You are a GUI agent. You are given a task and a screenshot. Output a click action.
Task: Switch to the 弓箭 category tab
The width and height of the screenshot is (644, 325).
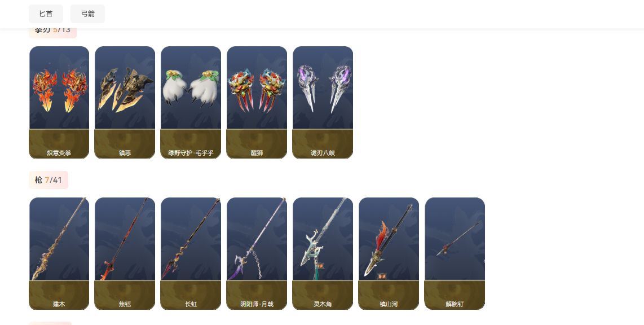coord(87,14)
